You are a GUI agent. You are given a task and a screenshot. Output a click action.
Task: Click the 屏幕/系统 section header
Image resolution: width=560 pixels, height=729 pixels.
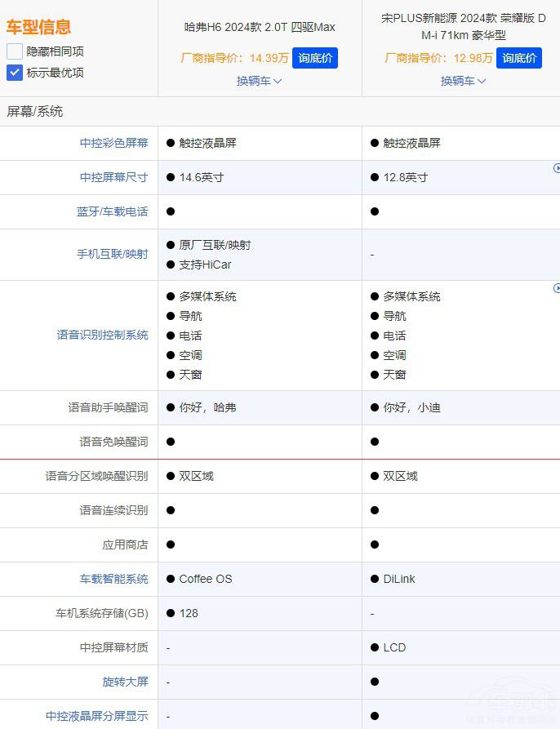(35, 111)
